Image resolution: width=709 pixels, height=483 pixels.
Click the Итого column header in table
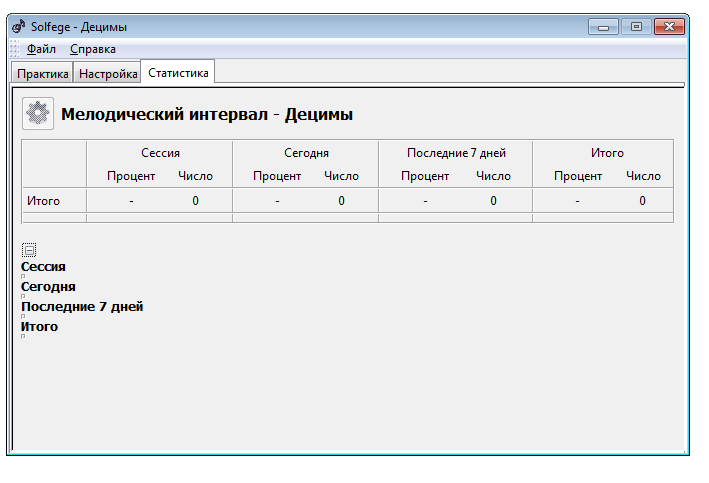point(607,153)
